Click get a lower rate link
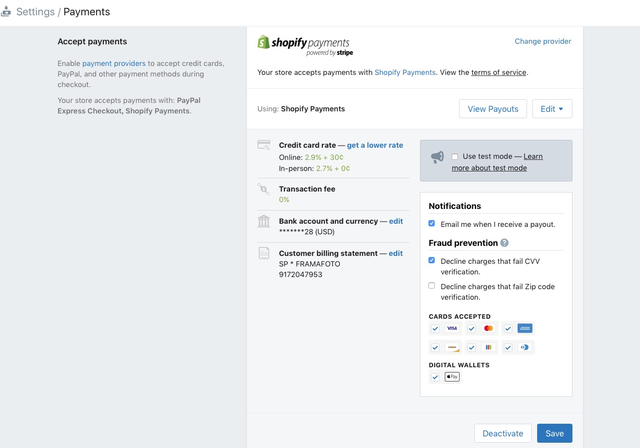 (375, 145)
